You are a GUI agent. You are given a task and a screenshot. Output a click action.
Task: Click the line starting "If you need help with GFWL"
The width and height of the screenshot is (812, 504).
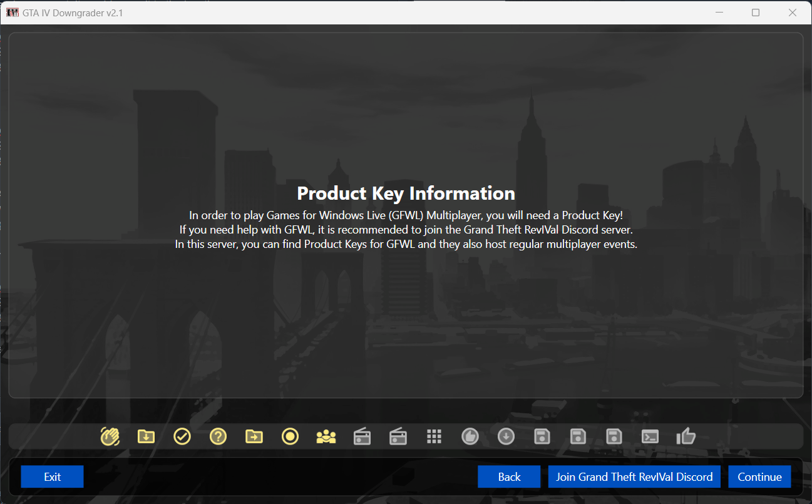coord(406,230)
